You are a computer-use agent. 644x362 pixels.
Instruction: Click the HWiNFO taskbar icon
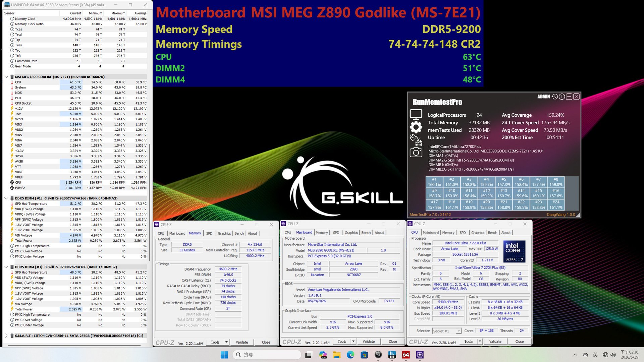(392, 355)
